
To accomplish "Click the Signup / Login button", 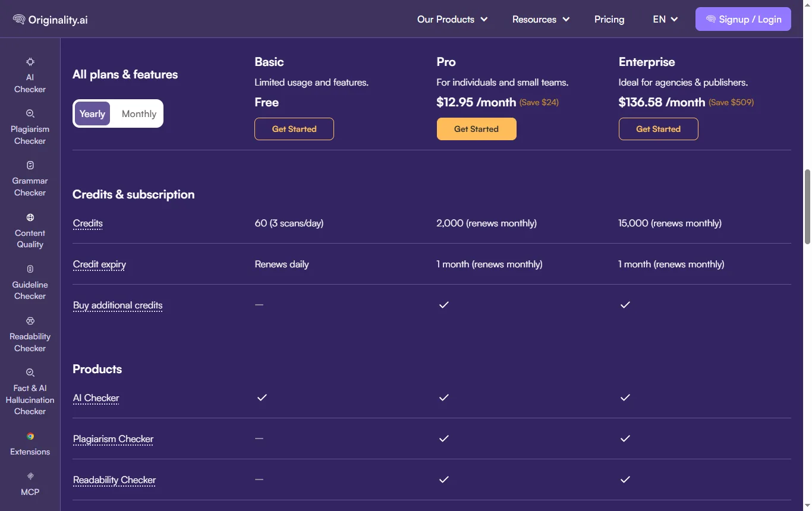I will coord(743,19).
